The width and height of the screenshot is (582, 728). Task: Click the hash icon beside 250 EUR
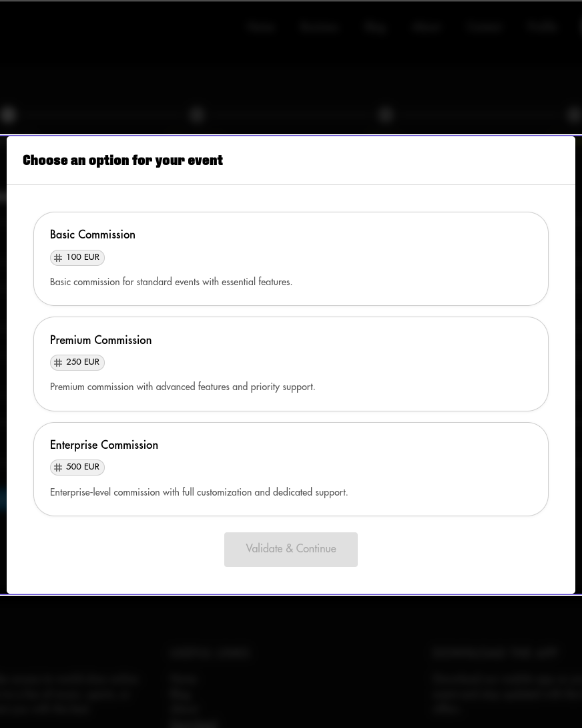58,363
